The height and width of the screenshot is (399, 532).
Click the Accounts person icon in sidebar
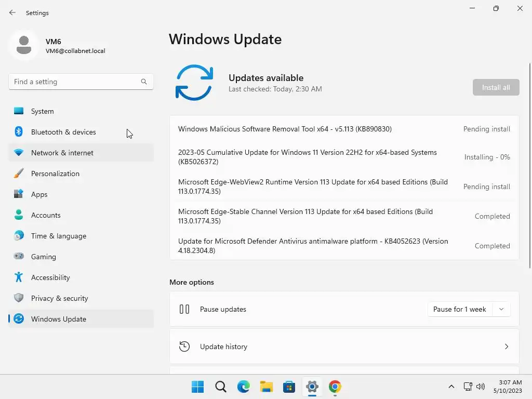(19, 215)
